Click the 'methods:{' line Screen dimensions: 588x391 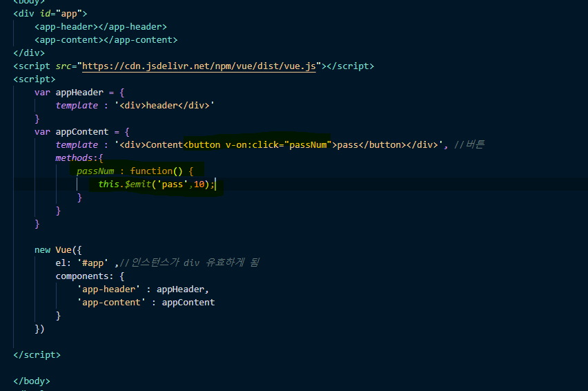(x=79, y=158)
